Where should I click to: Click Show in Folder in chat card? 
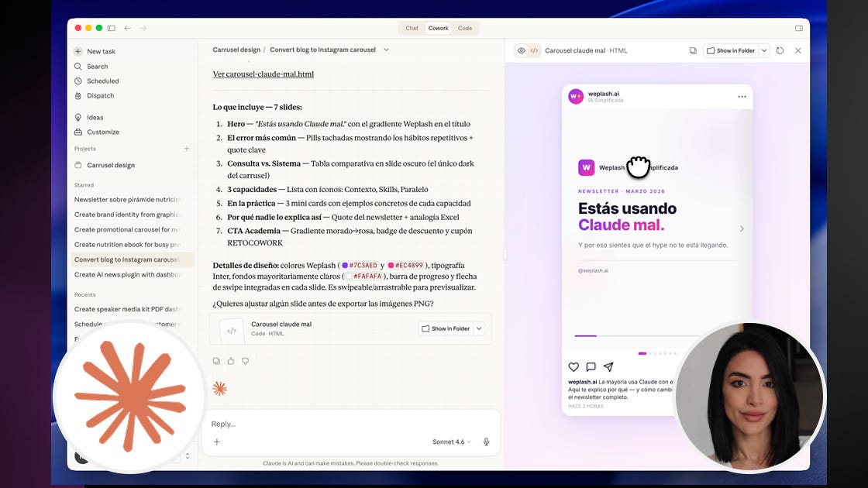coord(446,328)
